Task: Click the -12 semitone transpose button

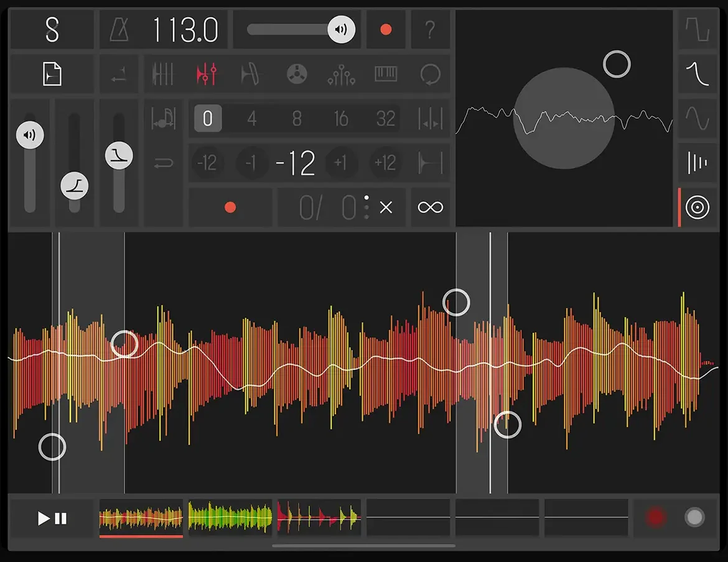Action: (207, 163)
